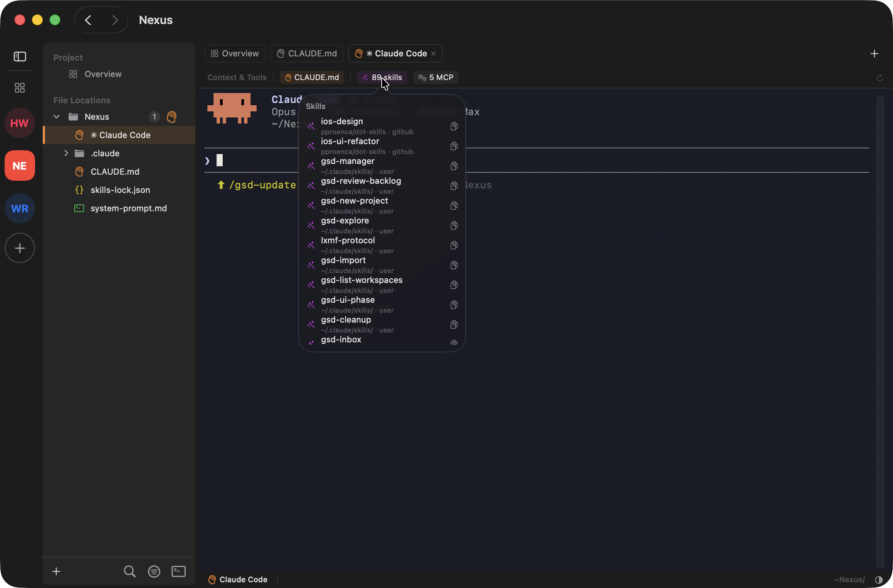Open the filter options icon
The height and width of the screenshot is (588, 893).
[154, 571]
